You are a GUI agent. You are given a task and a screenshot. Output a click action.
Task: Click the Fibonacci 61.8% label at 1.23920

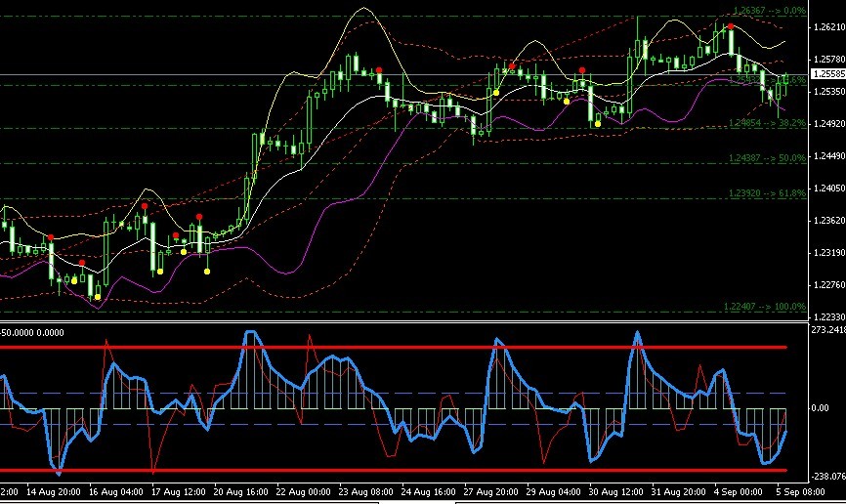[767, 193]
